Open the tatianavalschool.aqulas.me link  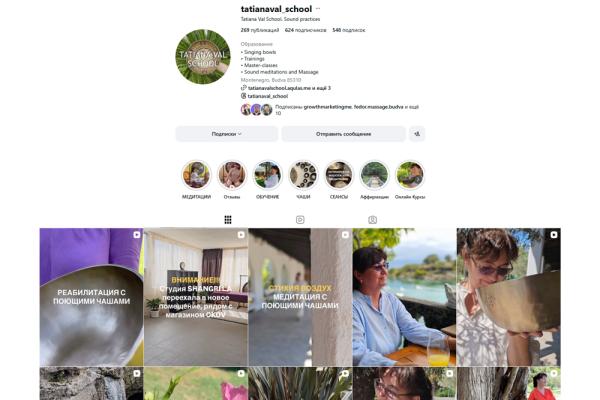(x=285, y=88)
